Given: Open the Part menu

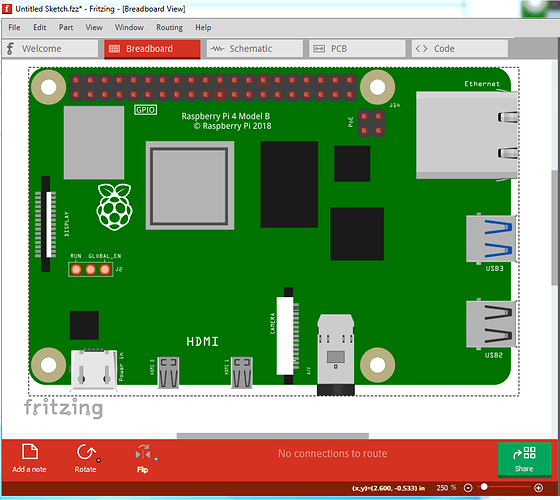Looking at the screenshot, I should (x=66, y=28).
